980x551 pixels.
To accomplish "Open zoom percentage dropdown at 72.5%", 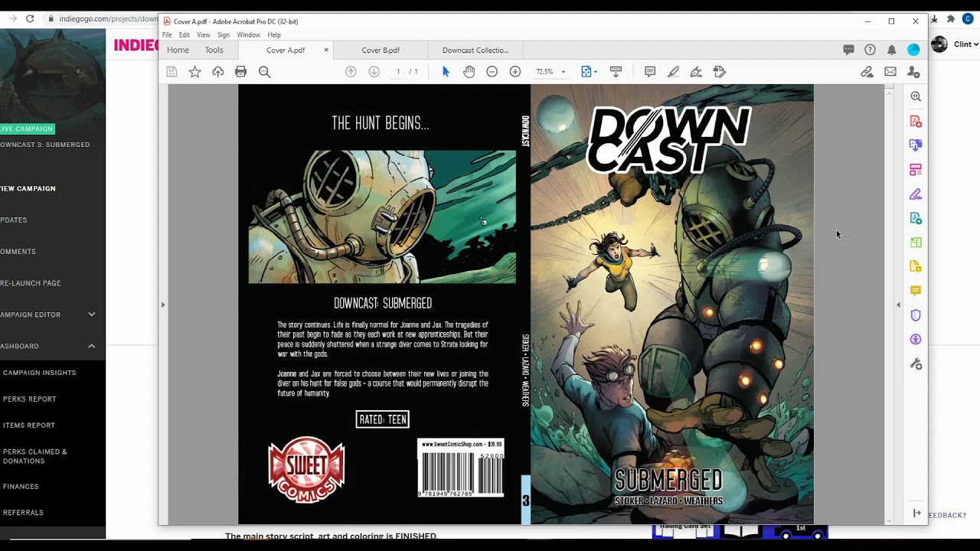I will 563,72.
